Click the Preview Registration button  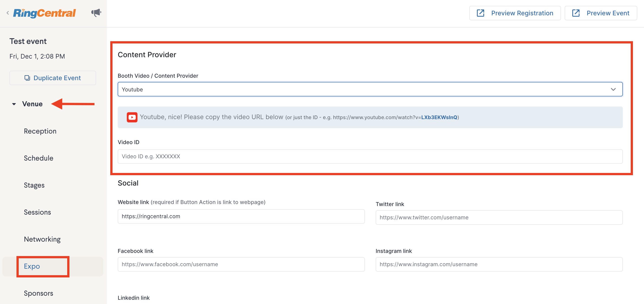point(515,13)
